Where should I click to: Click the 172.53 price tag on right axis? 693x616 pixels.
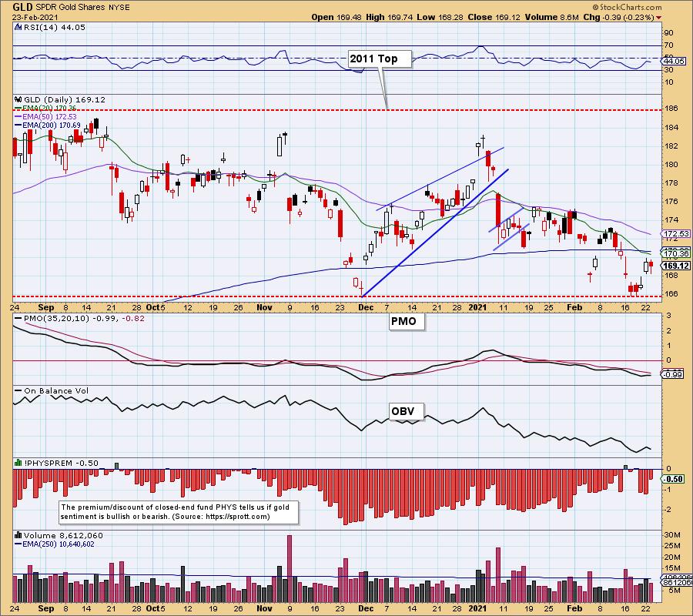[x=677, y=233]
